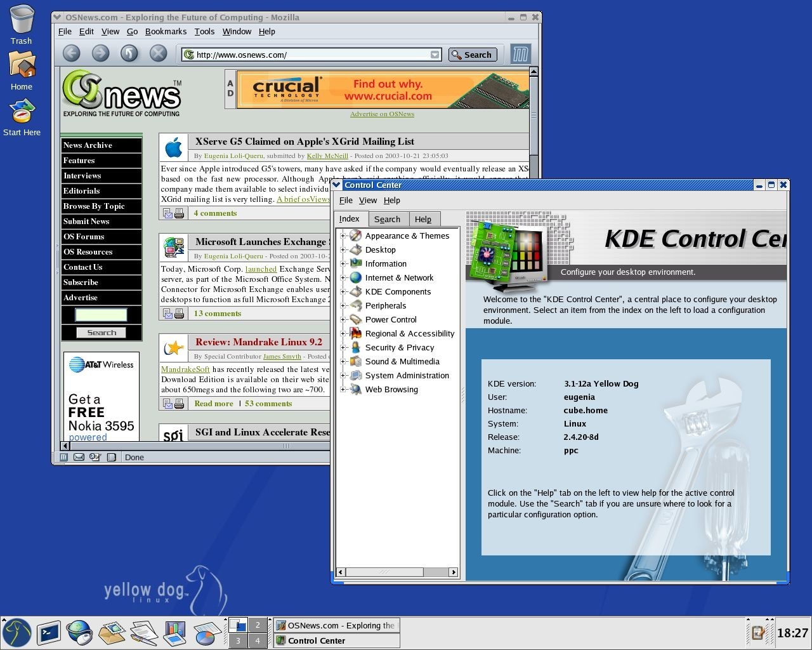Screen dimensions: 812x650
Task: Expand the Appearance & Themes tree node
Action: (343, 235)
